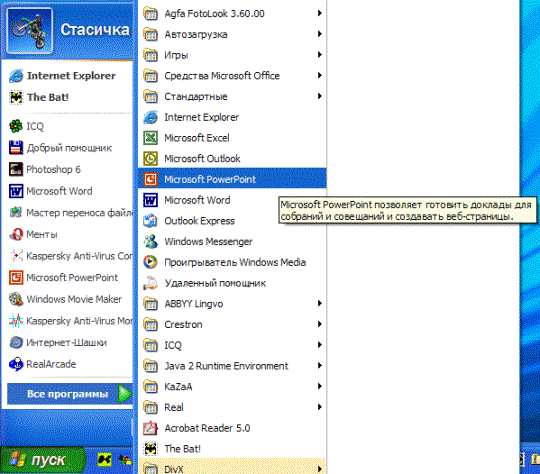540x474 pixels.
Task: Click Windows Movie Maker icon
Action: pyautogui.click(x=16, y=299)
